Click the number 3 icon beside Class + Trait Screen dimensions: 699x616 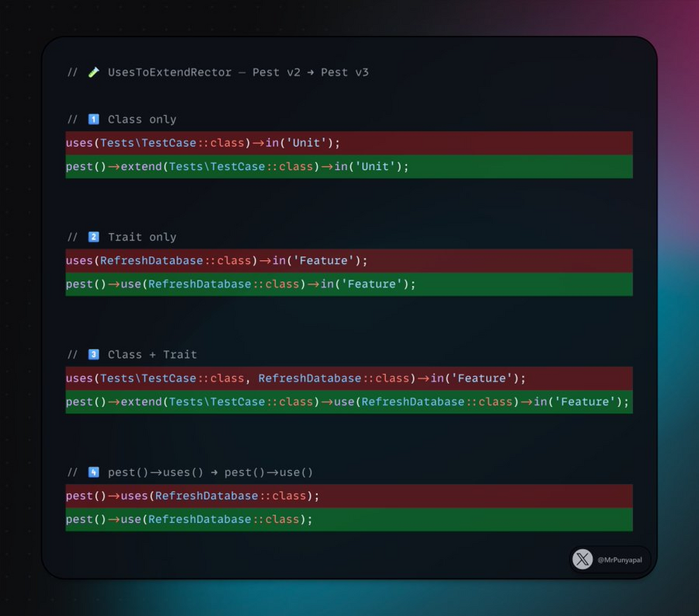[94, 354]
